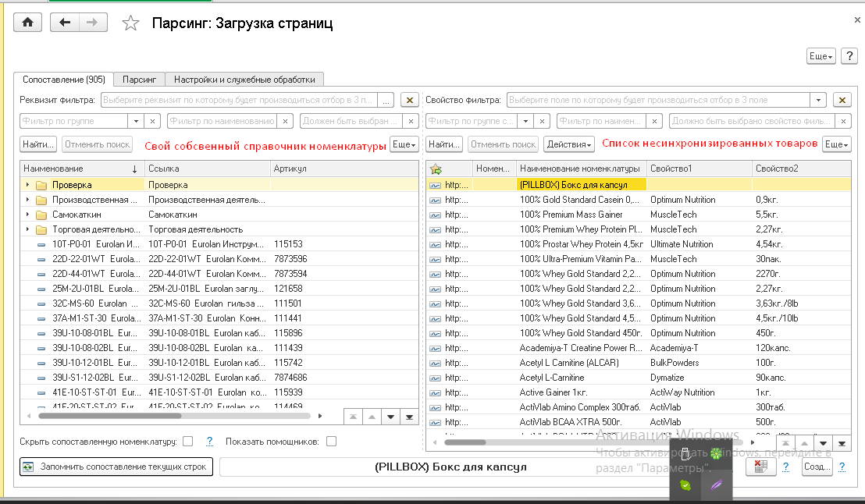Enable Скрыть сопоставленную номенклатуру checkbox
The image size is (865, 504).
click(x=187, y=442)
